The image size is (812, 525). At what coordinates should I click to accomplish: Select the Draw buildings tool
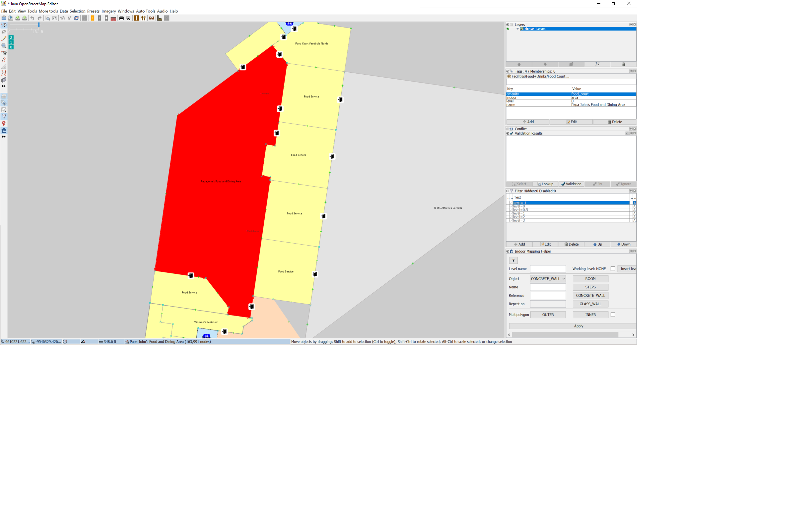point(4,80)
